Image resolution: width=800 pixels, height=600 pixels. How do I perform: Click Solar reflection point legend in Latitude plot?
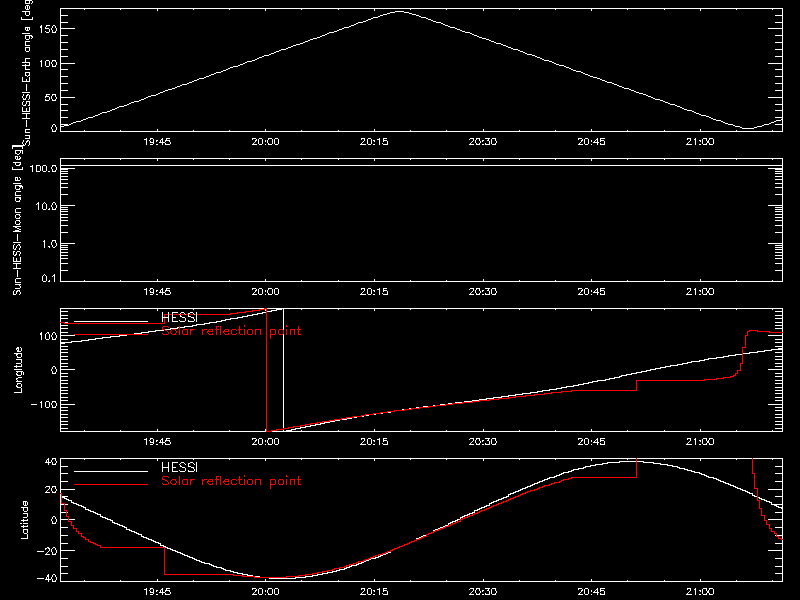point(231,481)
